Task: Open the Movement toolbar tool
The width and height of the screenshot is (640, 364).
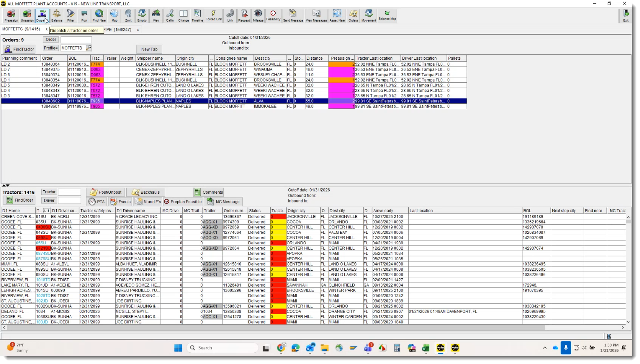Action: [369, 16]
